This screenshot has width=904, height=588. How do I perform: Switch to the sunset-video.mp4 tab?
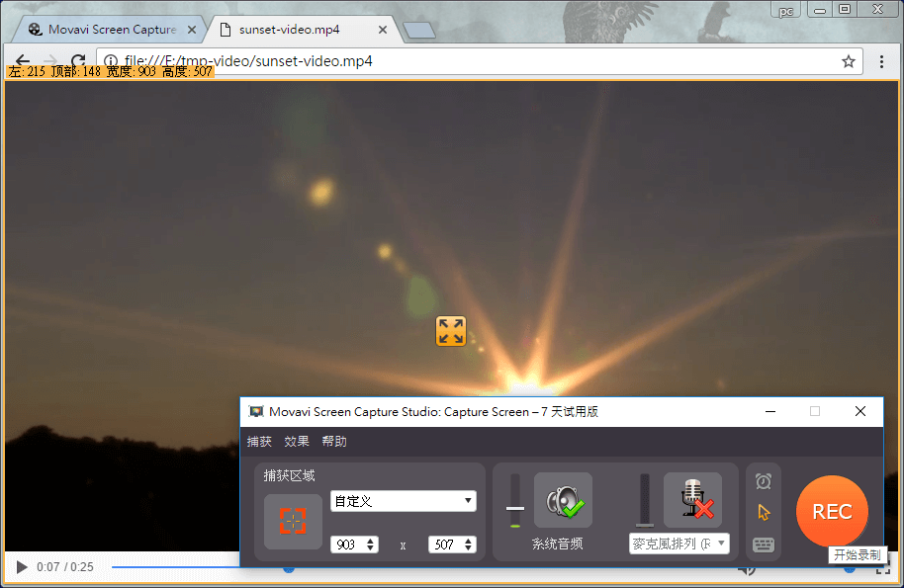pyautogui.click(x=292, y=29)
